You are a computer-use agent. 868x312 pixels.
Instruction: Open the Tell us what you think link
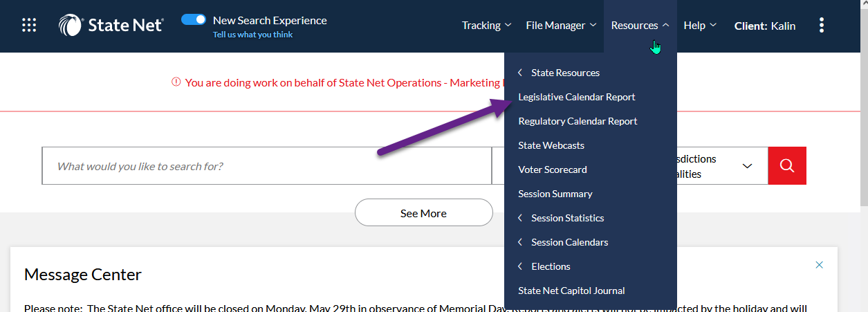coord(252,35)
